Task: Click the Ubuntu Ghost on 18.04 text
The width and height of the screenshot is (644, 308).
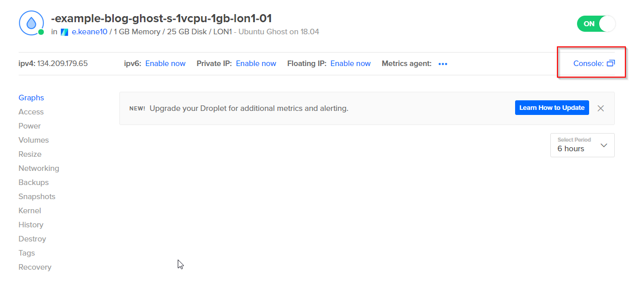Action: coord(279,32)
